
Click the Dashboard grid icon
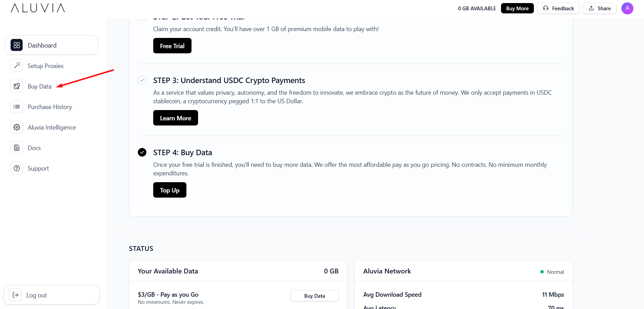point(16,45)
